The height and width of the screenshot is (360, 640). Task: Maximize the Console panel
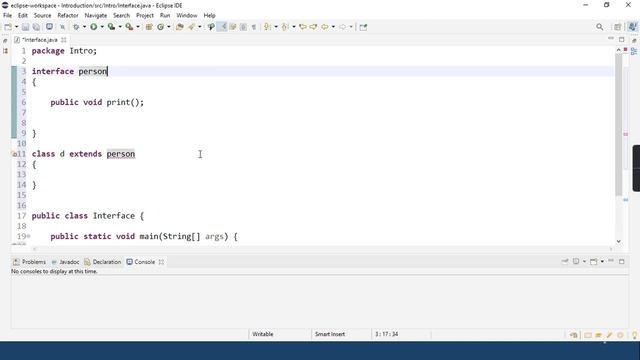coord(622,261)
